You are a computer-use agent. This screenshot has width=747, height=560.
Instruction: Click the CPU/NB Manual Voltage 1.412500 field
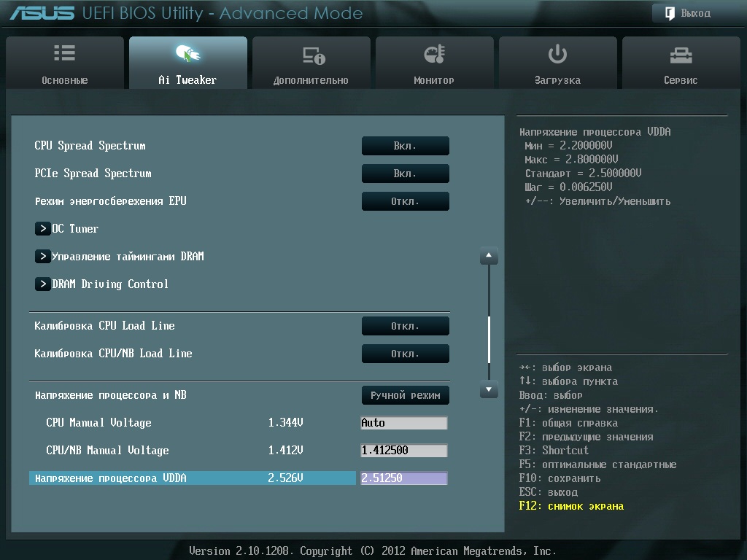click(404, 450)
